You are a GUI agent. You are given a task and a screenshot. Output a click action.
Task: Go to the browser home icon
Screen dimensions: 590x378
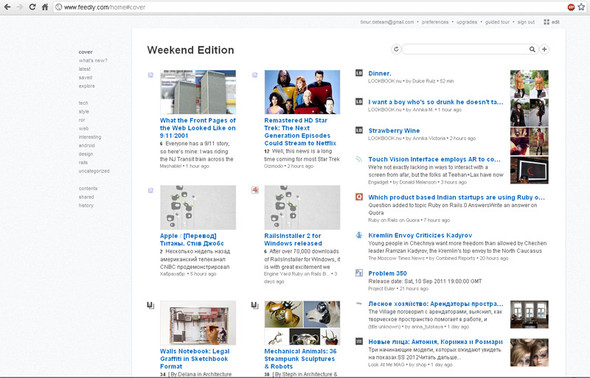pos(45,7)
